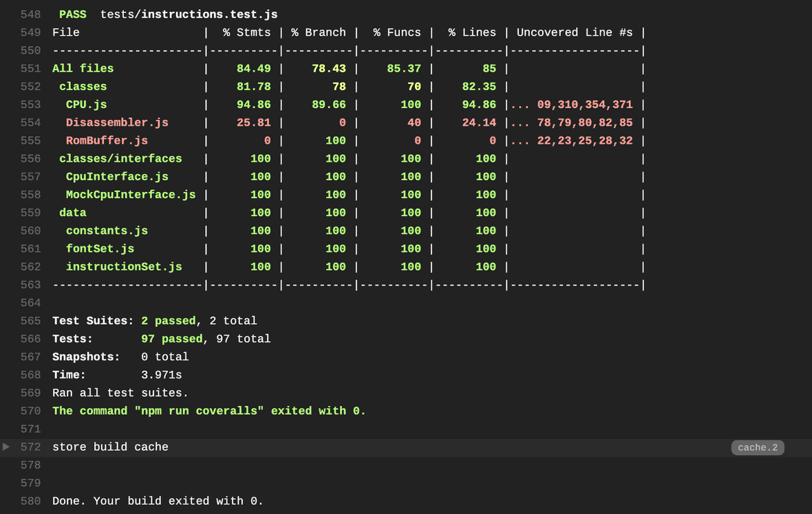Screen dimensions: 812x514
Task: Click the PASS label for instructions.test.js
Action: tap(72, 14)
